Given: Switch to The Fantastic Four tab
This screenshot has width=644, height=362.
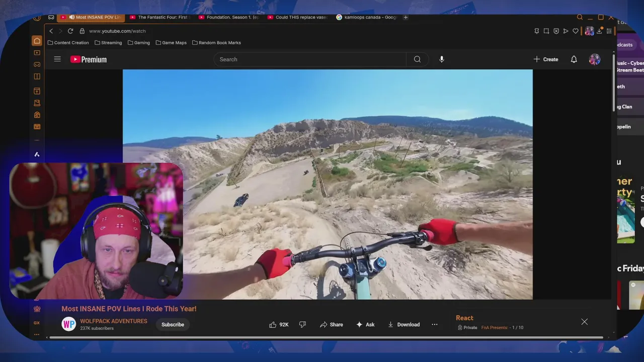Looking at the screenshot, I should click(159, 17).
